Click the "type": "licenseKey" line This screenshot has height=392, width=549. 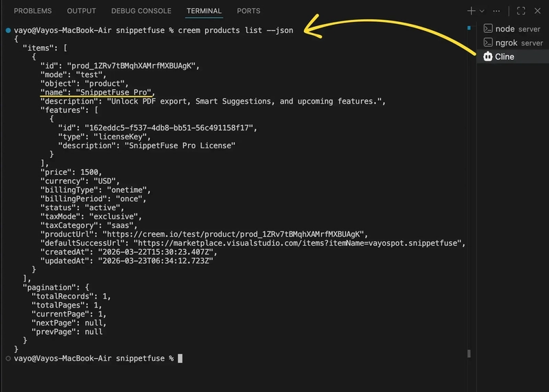(104, 137)
